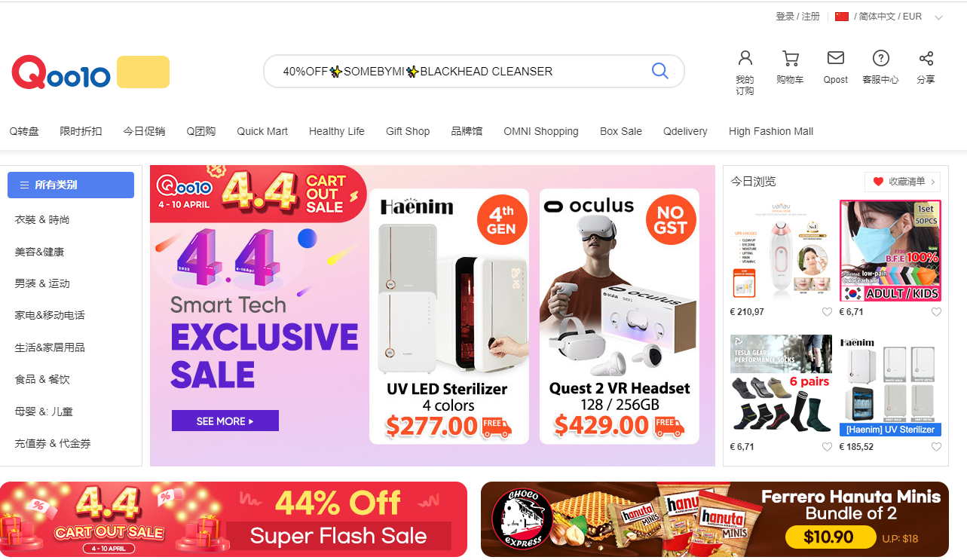Viewport: 967px width, 560px height.
Task: Open the Quick Mart menu item
Action: click(262, 131)
